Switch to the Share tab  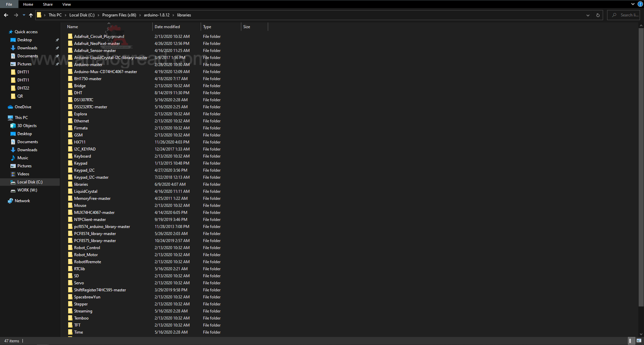(48, 4)
